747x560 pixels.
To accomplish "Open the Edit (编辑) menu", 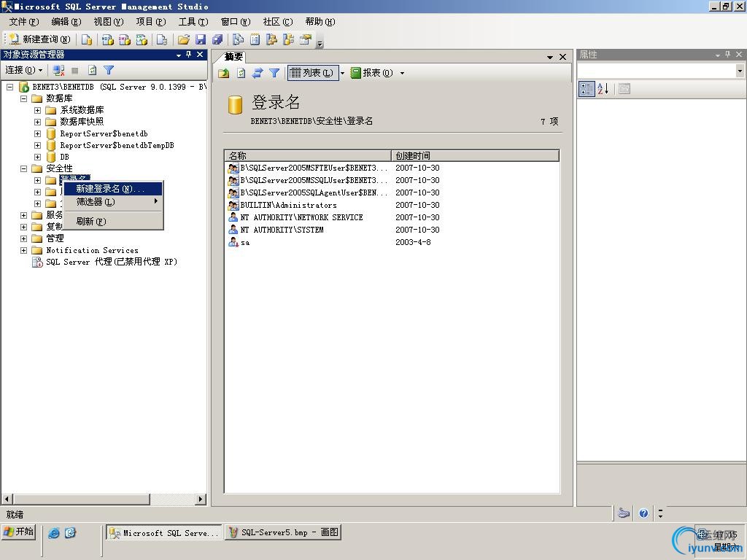I will click(x=66, y=22).
